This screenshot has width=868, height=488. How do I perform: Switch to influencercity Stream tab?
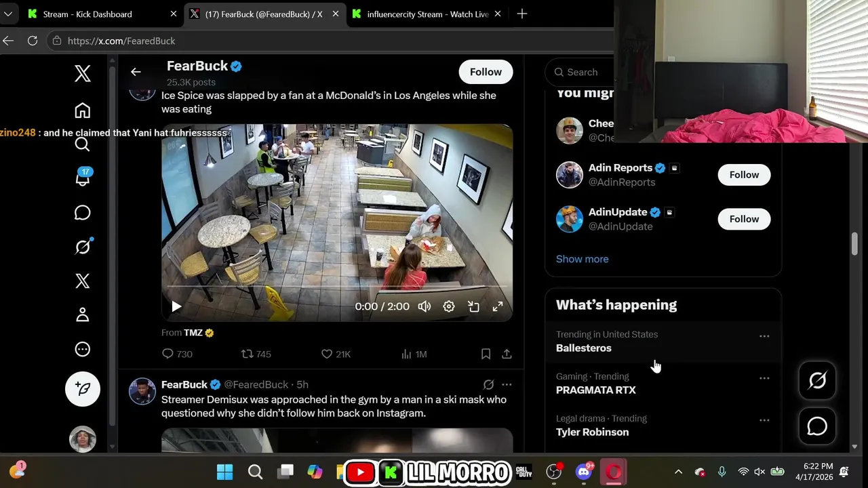pyautogui.click(x=426, y=14)
